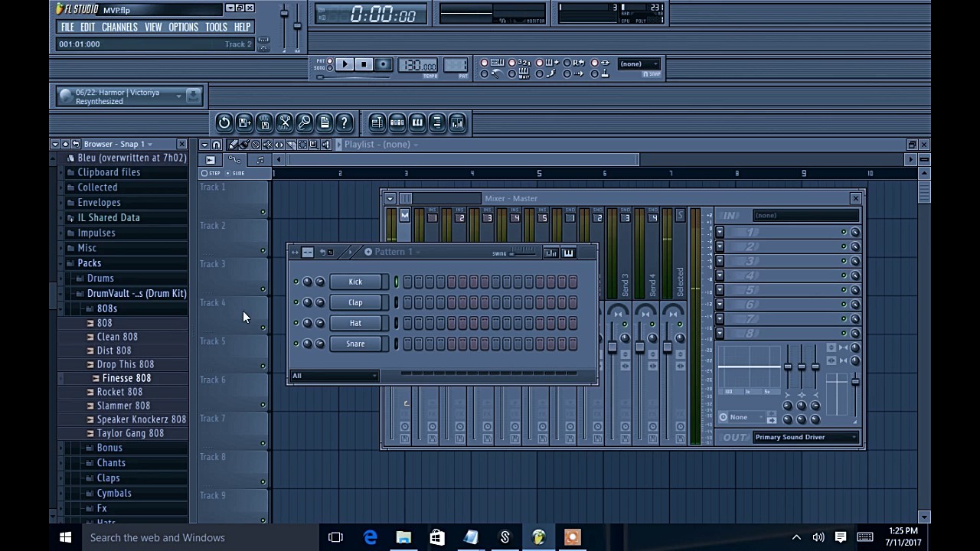The width and height of the screenshot is (980, 551).
Task: Open the Playlist window from the toolbar
Action: (377, 122)
